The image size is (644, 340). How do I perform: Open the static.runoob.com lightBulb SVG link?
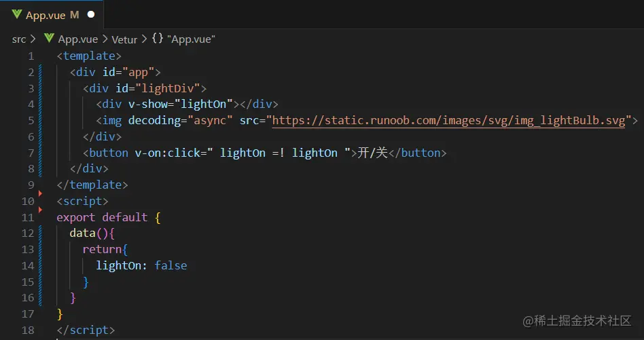[x=448, y=120]
